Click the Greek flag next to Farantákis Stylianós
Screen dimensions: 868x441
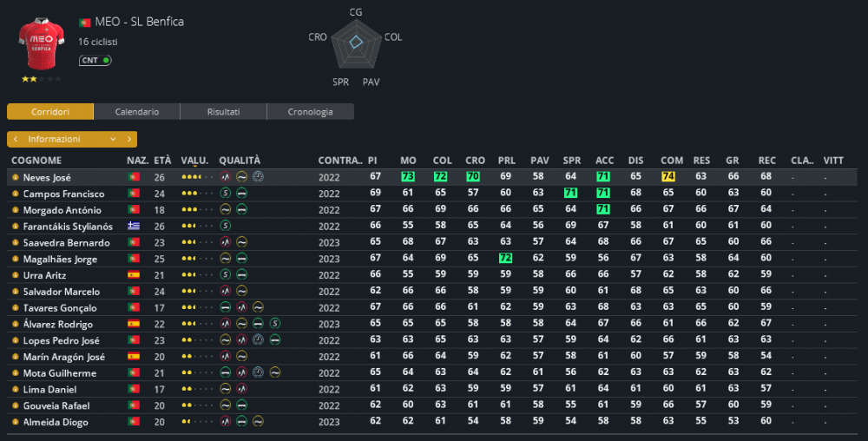click(x=134, y=226)
